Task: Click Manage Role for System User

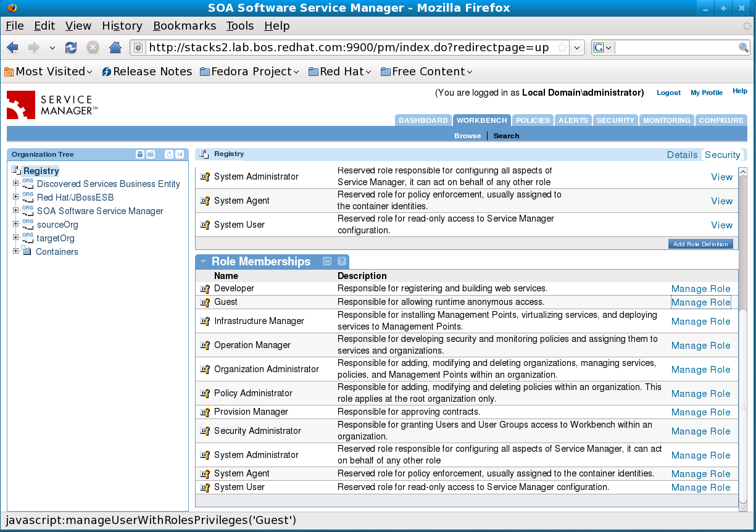Action: (700, 487)
